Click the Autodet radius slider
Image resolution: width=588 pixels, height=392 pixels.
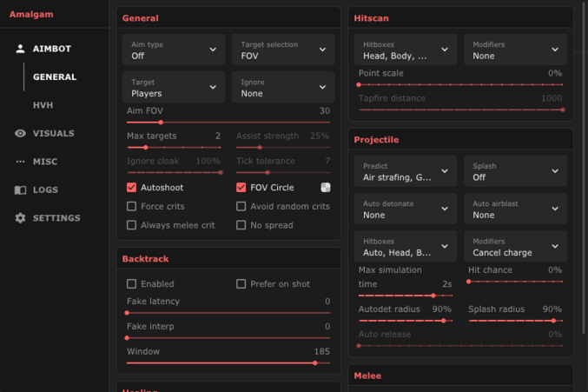click(x=406, y=321)
